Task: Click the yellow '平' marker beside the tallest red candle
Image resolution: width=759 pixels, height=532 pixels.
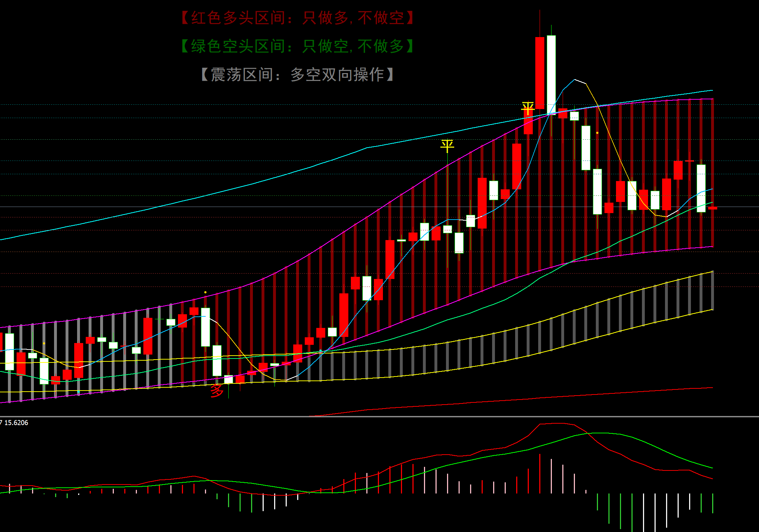Action: (528, 108)
